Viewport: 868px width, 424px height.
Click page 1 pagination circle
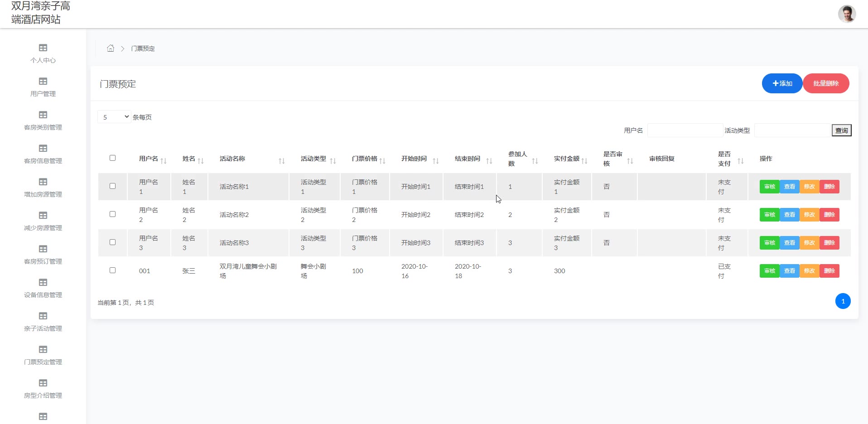[x=843, y=301]
